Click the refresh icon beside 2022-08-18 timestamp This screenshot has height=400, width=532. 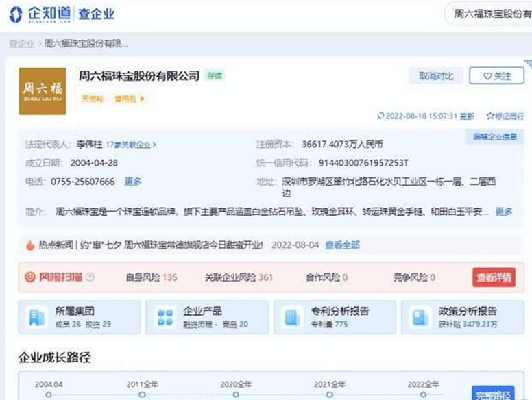[x=380, y=116]
